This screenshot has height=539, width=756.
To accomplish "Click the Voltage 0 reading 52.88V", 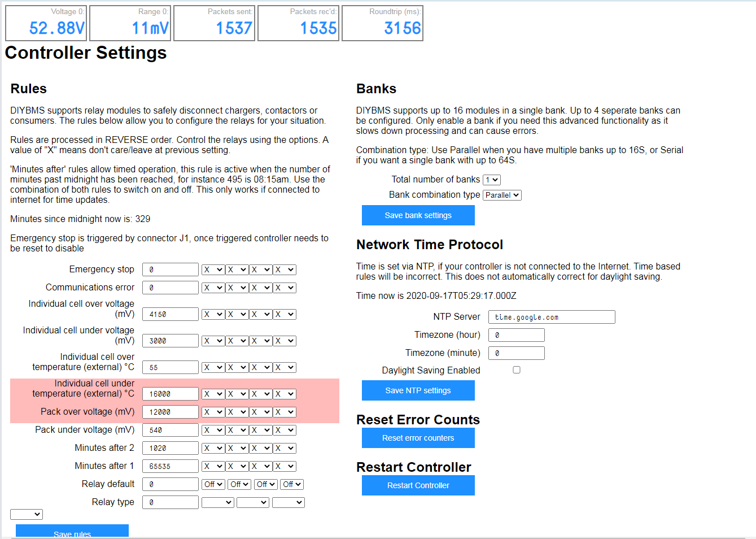I will pos(56,28).
